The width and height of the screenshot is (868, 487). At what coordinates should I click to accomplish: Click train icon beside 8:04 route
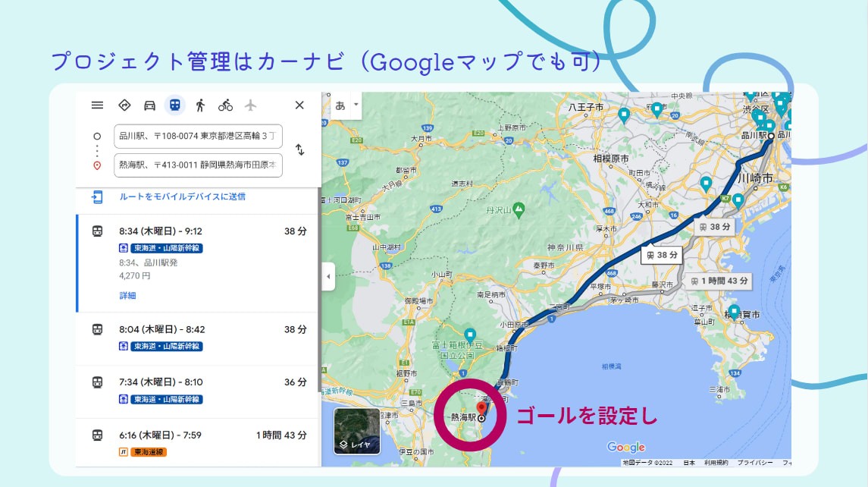point(98,330)
